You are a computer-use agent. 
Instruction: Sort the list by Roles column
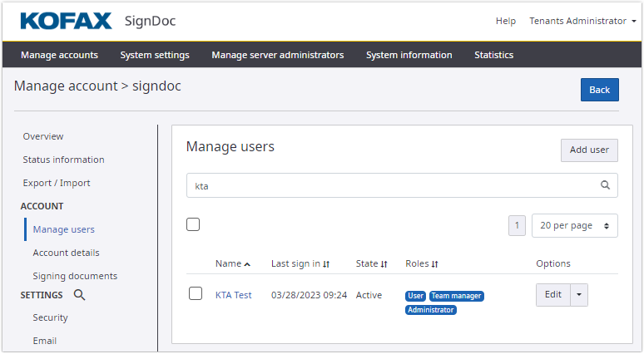[x=434, y=264]
